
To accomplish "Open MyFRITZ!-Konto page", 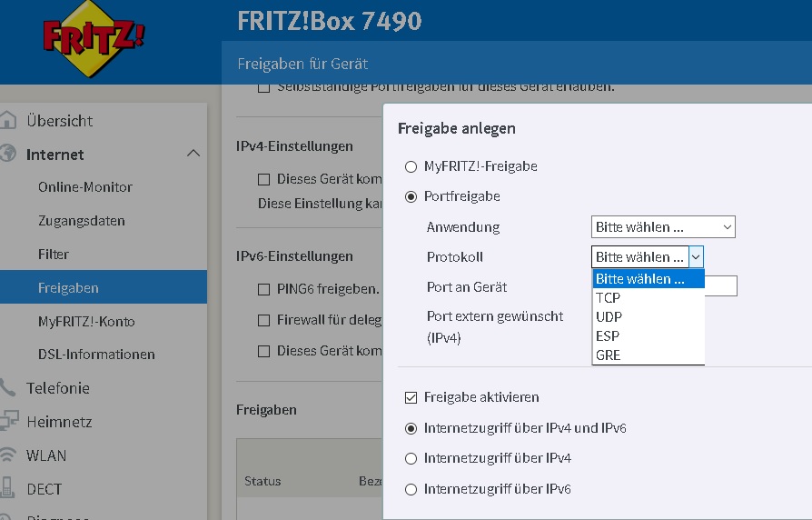I will [86, 322].
